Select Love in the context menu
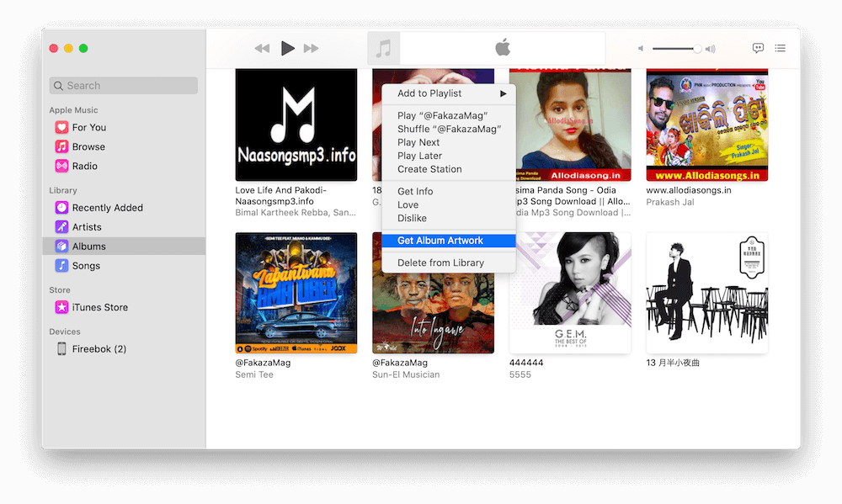 [449, 204]
